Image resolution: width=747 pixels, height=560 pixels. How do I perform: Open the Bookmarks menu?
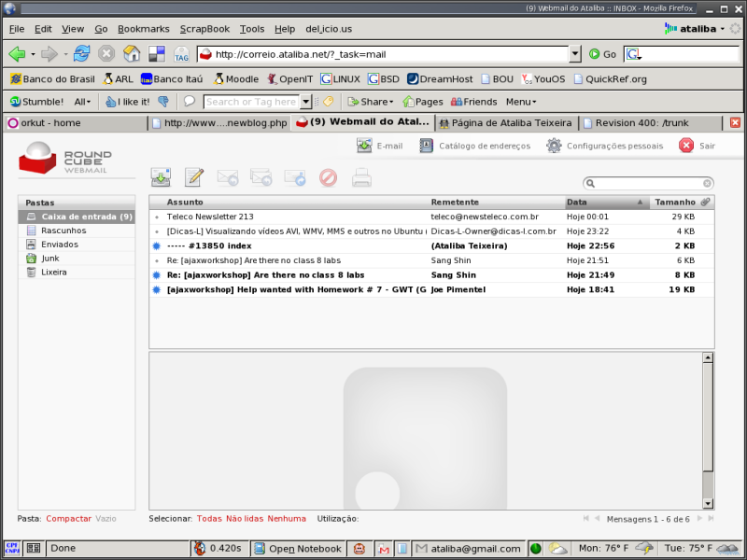[x=144, y=29]
